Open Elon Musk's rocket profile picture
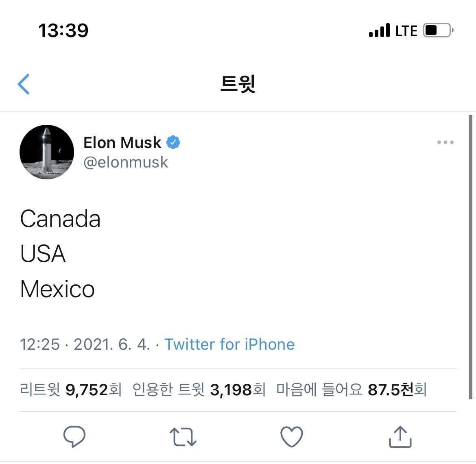The height and width of the screenshot is (464, 476). point(47,152)
